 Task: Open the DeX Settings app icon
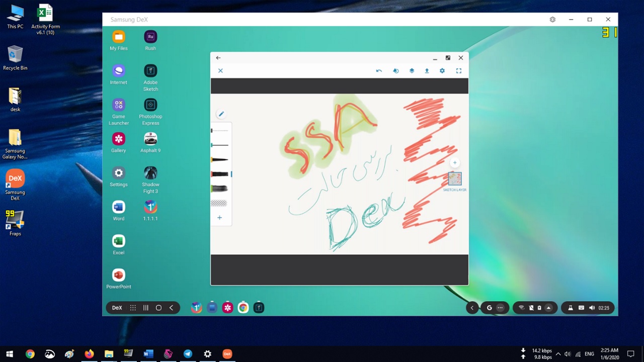pos(119,177)
